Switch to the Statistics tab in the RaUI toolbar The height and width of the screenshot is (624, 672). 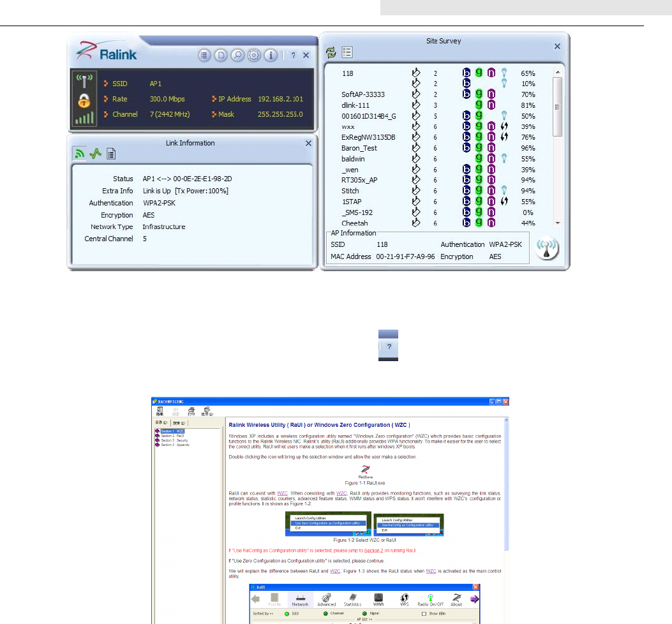coord(352,600)
